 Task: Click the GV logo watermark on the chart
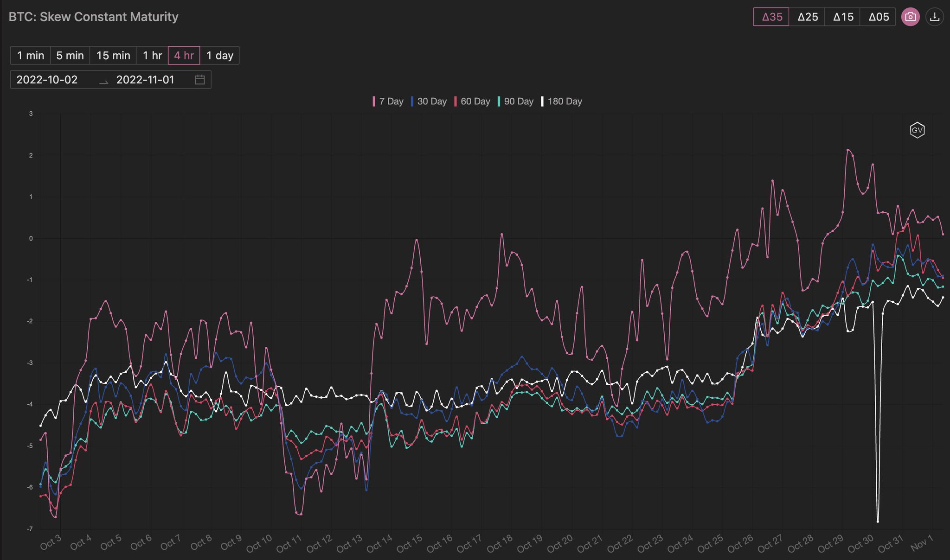(917, 130)
